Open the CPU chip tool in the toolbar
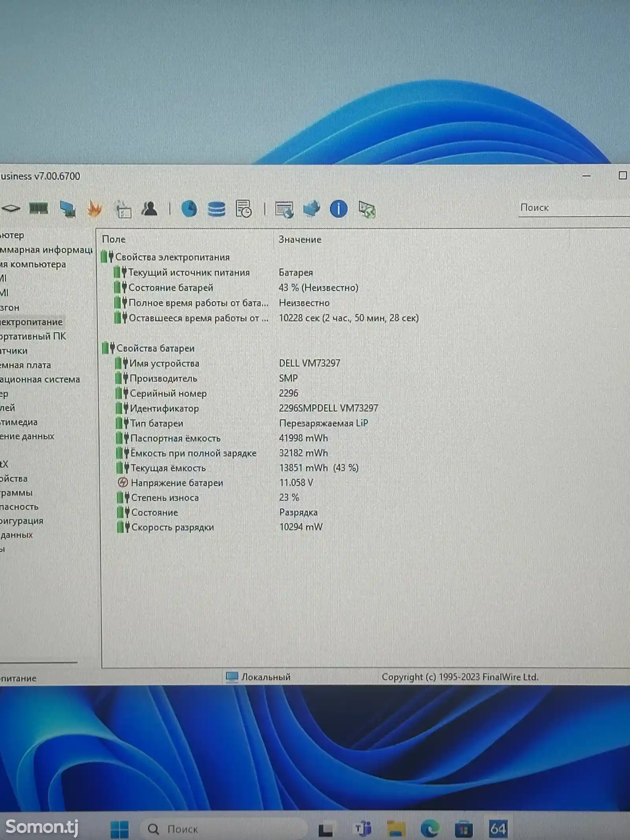The width and height of the screenshot is (630, 840). click(11, 208)
